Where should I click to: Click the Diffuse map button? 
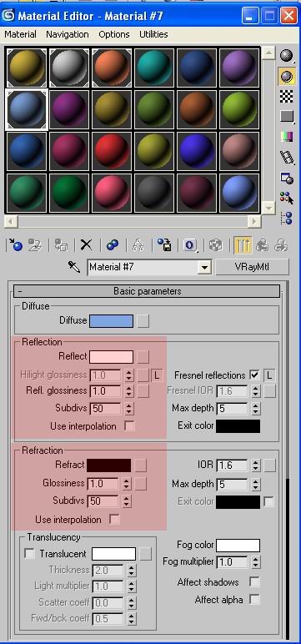(x=143, y=321)
